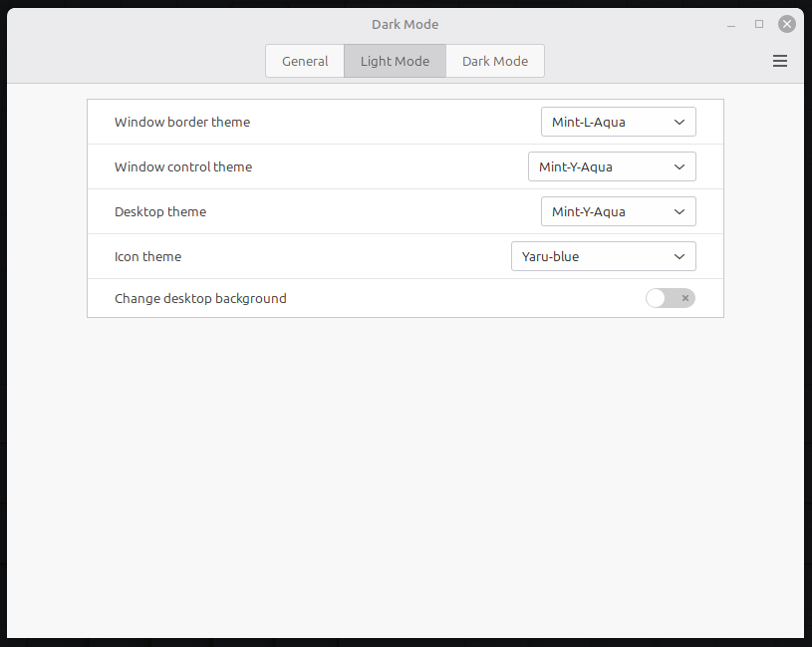
Task: Click the Window control theme label
Action: point(183,166)
